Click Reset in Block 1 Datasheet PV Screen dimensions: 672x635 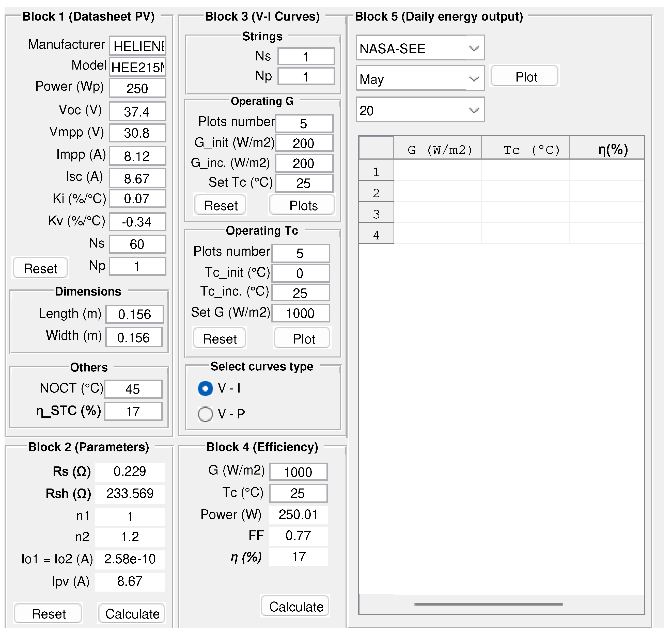(40, 268)
